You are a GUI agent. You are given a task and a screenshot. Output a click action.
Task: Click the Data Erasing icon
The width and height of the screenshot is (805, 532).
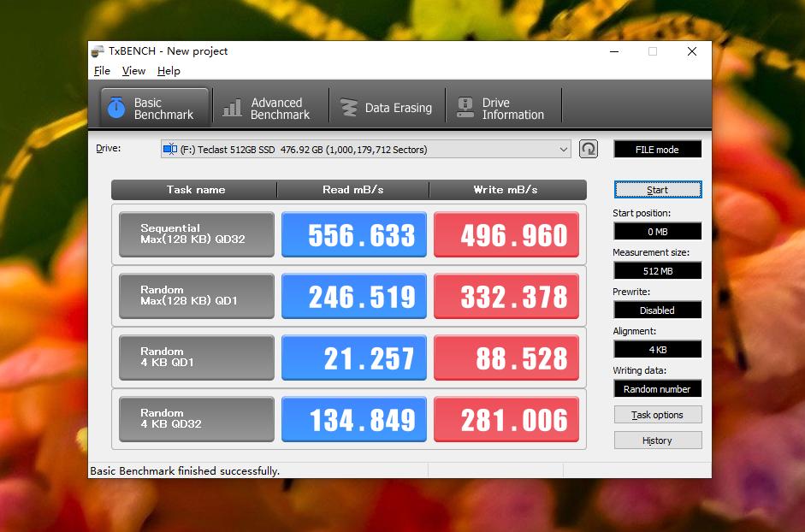coord(348,109)
